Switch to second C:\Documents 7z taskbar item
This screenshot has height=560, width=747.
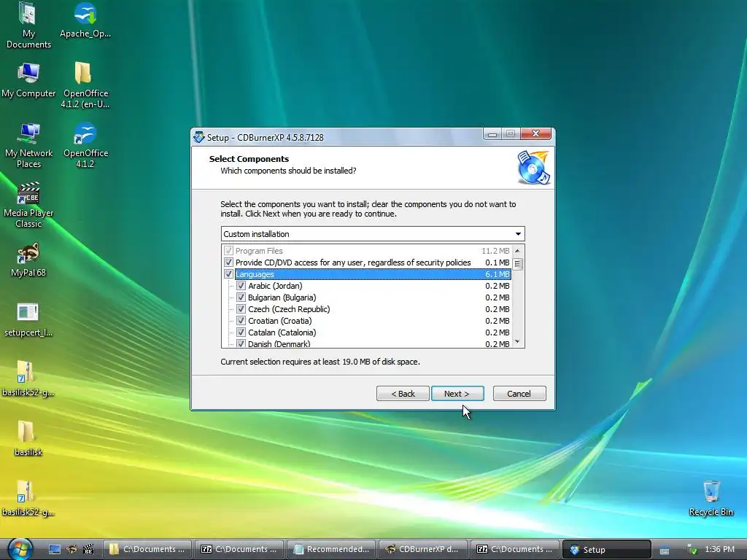(239, 549)
